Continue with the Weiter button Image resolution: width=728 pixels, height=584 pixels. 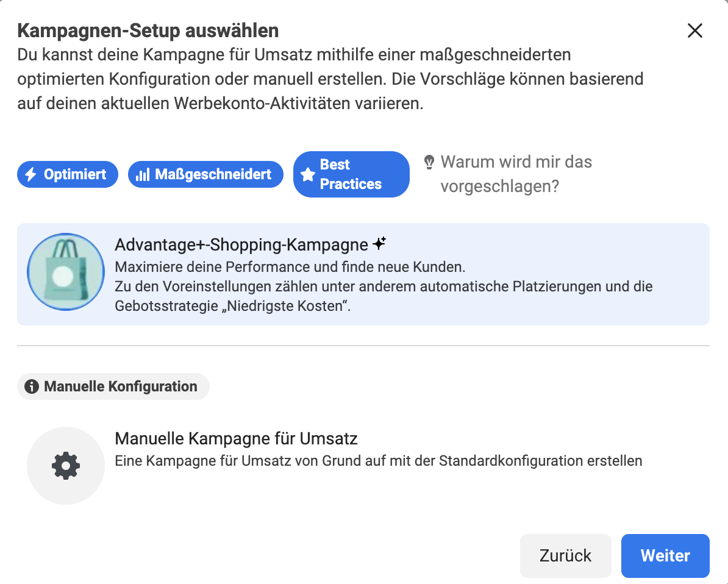(665, 556)
